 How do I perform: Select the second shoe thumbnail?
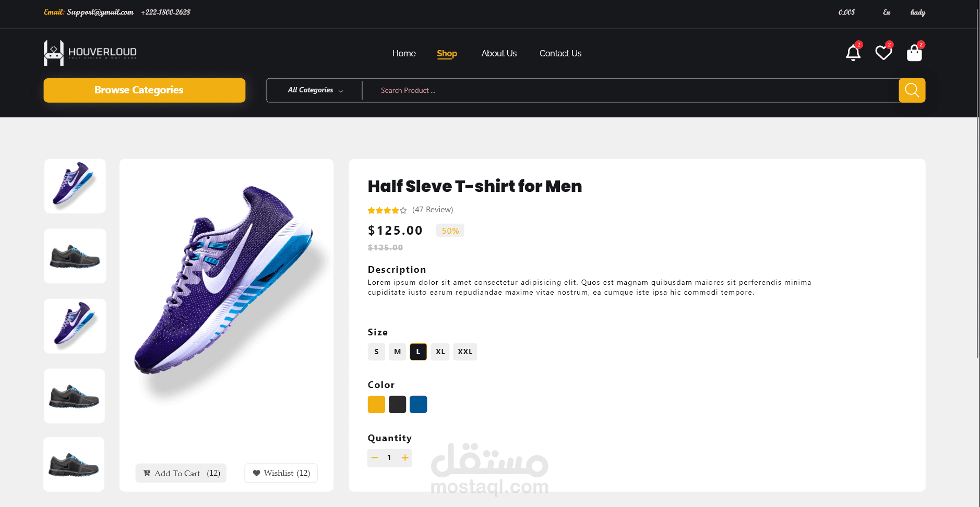coord(75,256)
